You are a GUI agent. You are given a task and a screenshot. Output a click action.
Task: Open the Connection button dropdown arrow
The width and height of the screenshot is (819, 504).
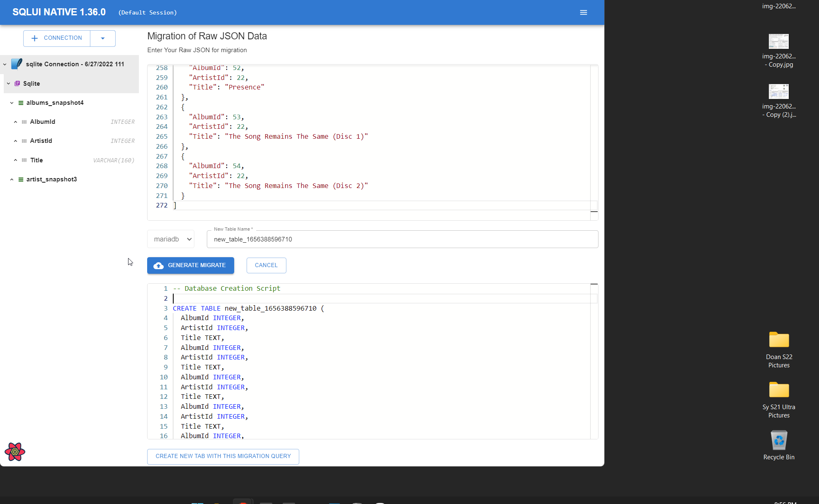coord(103,38)
